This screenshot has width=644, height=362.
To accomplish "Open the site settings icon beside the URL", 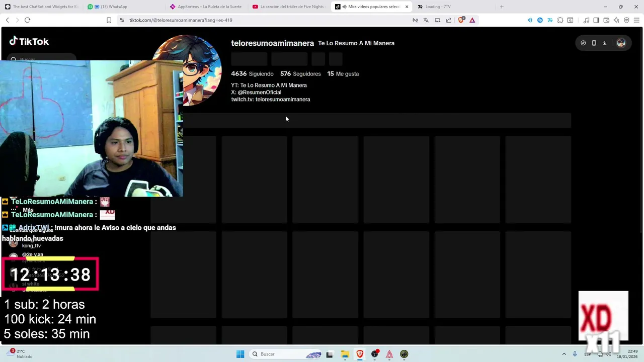I will tap(122, 20).
